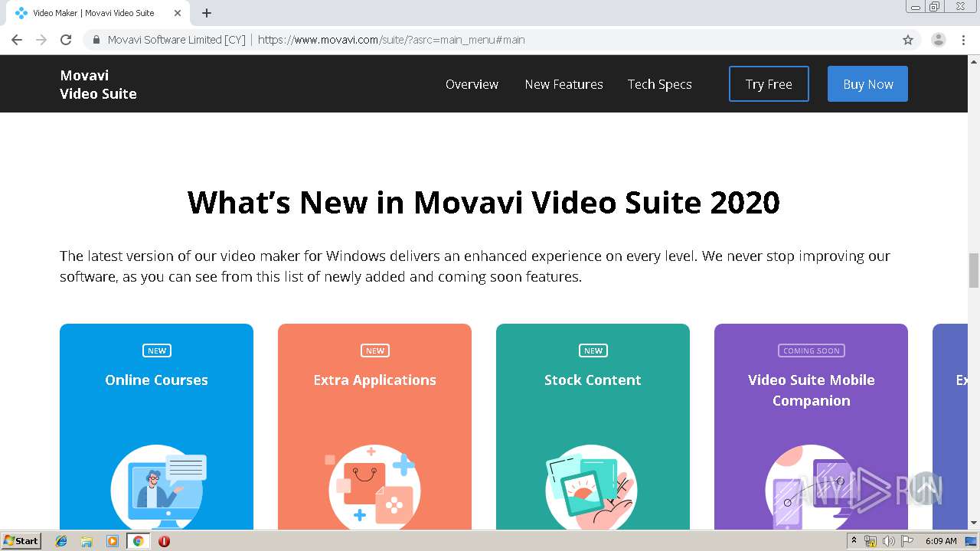
Task: Click the scrollbar down arrow
Action: point(974,523)
